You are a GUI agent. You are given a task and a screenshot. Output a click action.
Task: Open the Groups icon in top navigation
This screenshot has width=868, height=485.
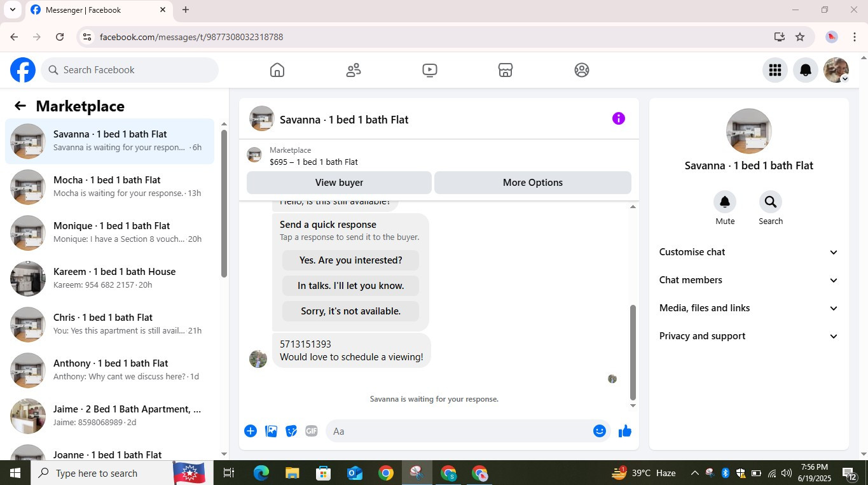[582, 70]
